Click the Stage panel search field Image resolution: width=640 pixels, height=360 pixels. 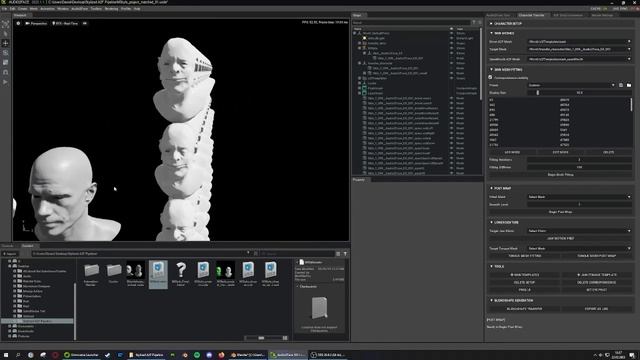pyautogui.click(x=411, y=23)
